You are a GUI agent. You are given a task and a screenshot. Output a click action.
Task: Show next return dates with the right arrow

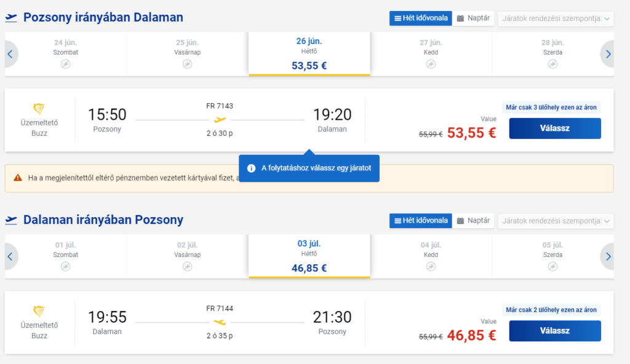coord(607,256)
